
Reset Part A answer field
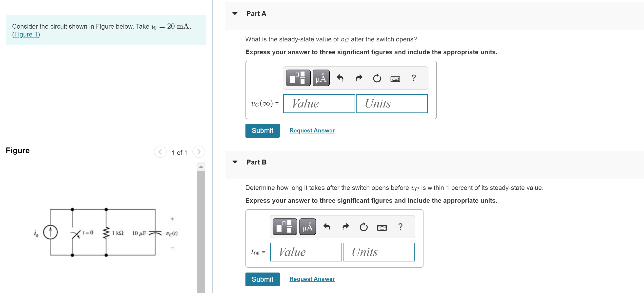(x=377, y=78)
